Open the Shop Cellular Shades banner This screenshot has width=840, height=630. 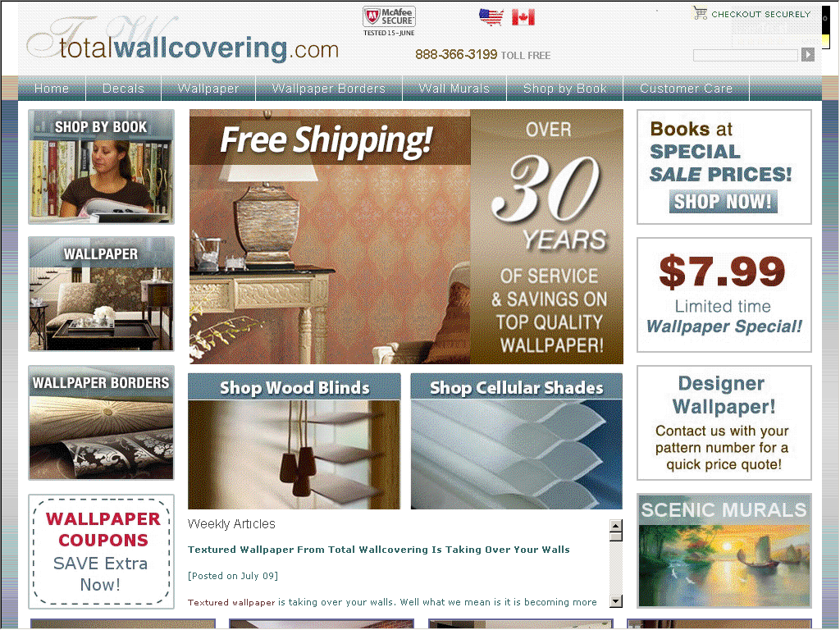click(517, 441)
